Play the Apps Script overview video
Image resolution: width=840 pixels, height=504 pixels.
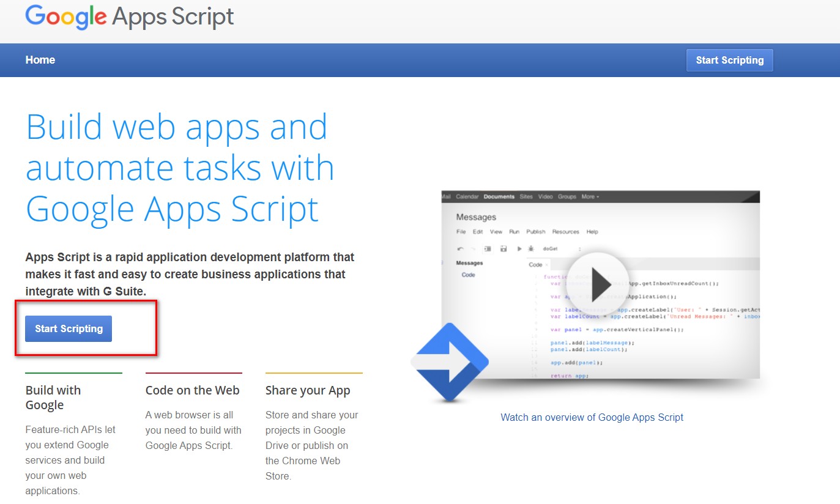tap(597, 284)
